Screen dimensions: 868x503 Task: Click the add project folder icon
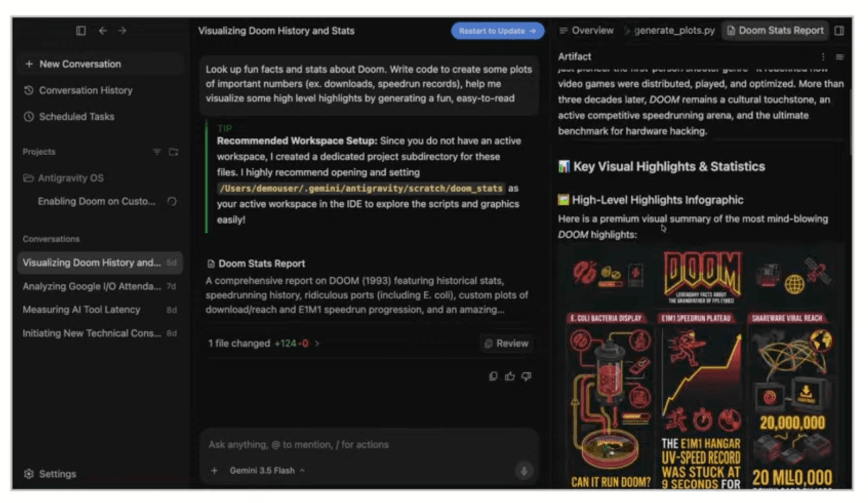[174, 152]
